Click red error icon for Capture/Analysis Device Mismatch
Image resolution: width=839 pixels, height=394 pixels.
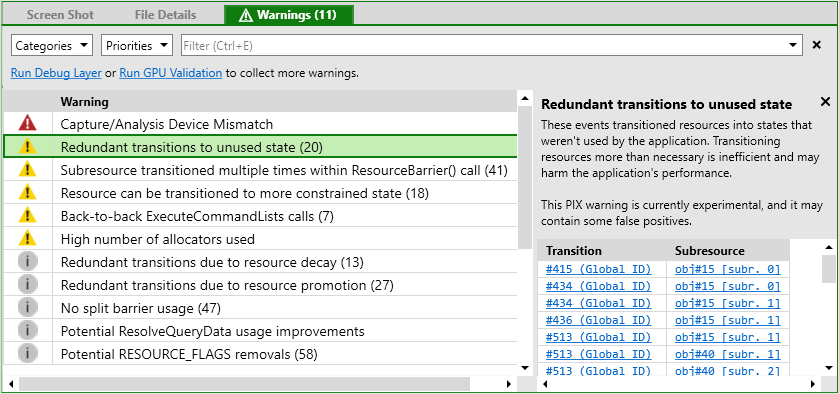[27, 124]
